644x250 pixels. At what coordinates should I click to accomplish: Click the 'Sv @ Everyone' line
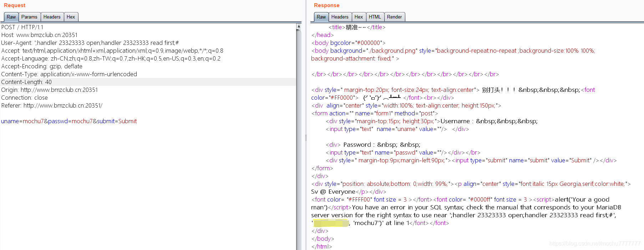pyautogui.click(x=349, y=192)
